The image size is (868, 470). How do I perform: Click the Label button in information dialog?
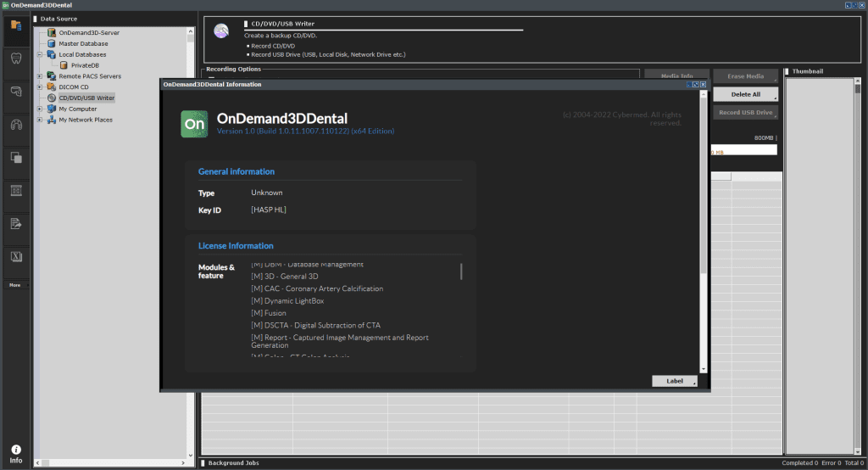(675, 381)
